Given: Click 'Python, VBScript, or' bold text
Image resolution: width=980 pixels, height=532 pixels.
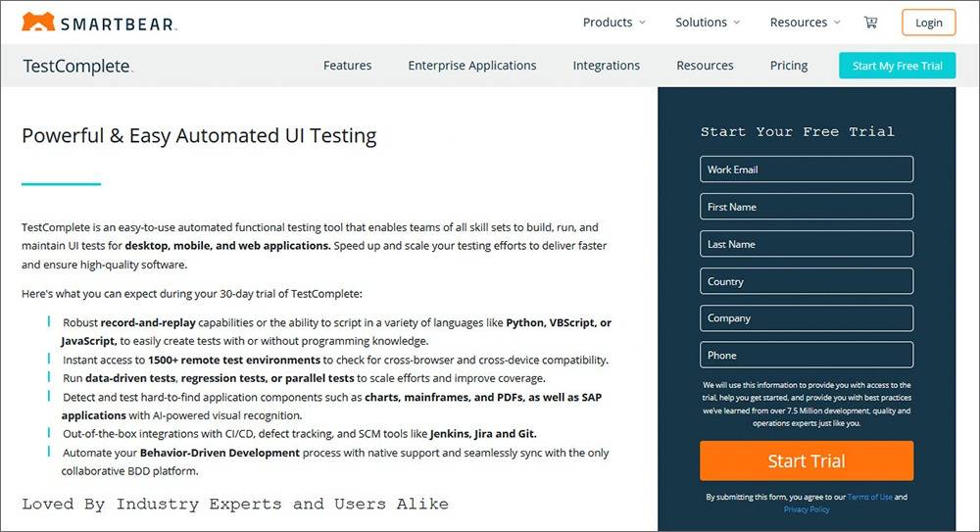Looking at the screenshot, I should 559,322.
